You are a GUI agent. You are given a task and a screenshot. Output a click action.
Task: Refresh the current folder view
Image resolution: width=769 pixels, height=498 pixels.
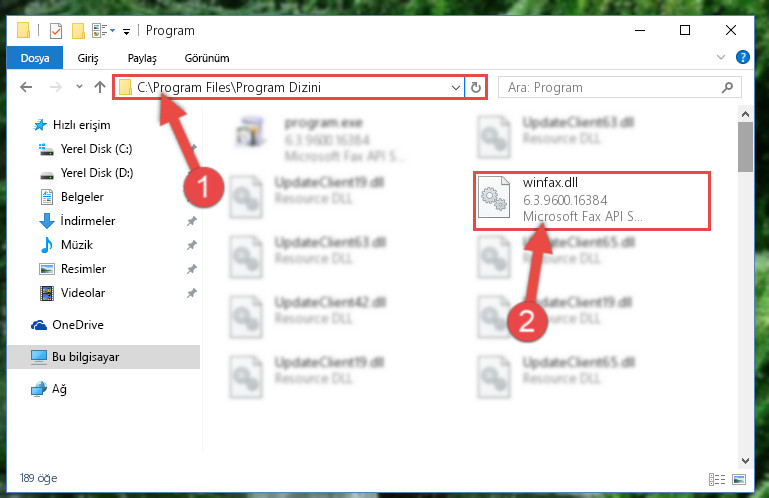tap(476, 87)
